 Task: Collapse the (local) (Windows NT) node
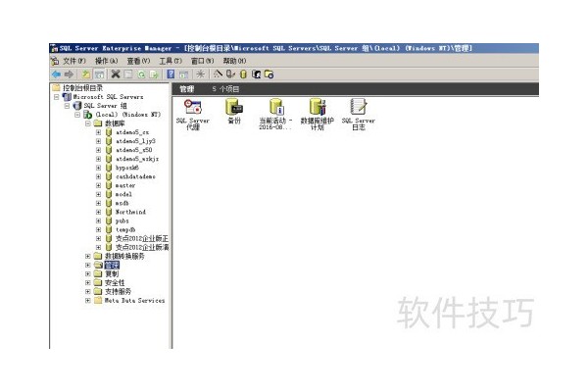pyautogui.click(x=77, y=115)
